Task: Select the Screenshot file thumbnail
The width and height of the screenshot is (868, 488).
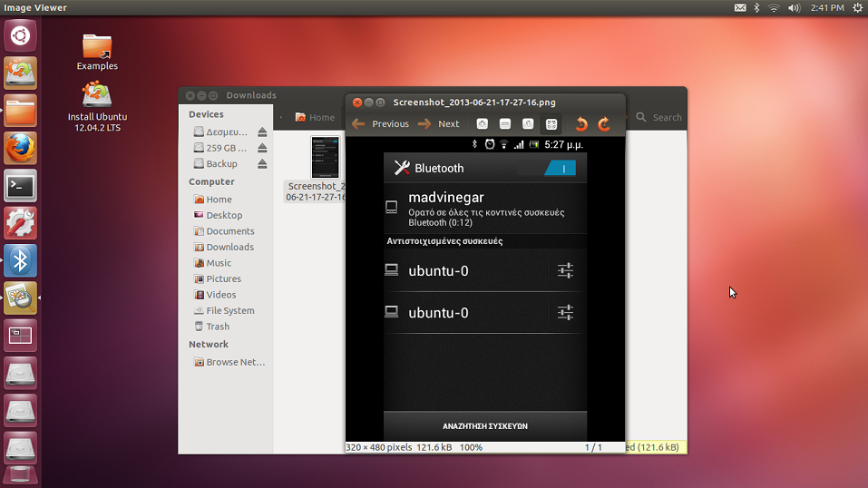Action: pyautogui.click(x=324, y=158)
